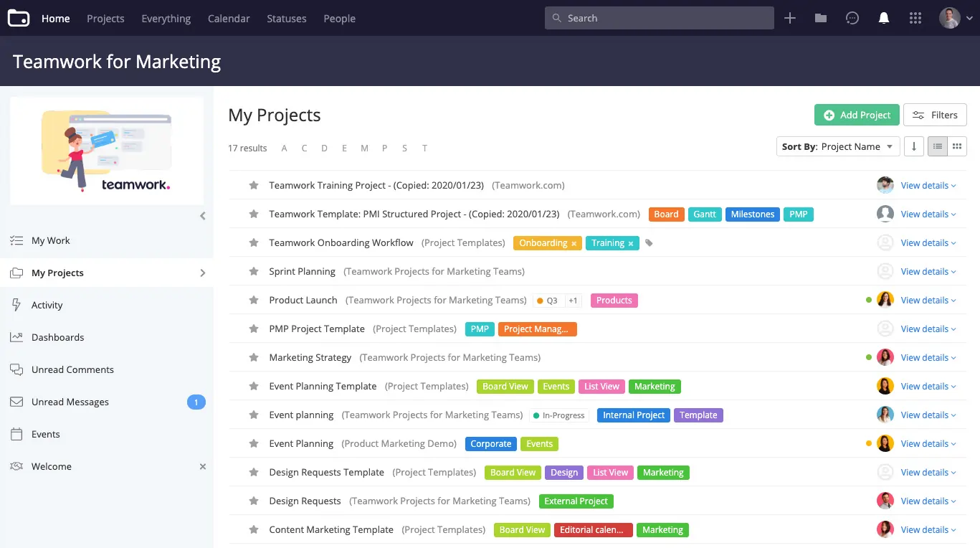Click the unread messages count badge
This screenshot has height=548, width=980.
point(196,402)
